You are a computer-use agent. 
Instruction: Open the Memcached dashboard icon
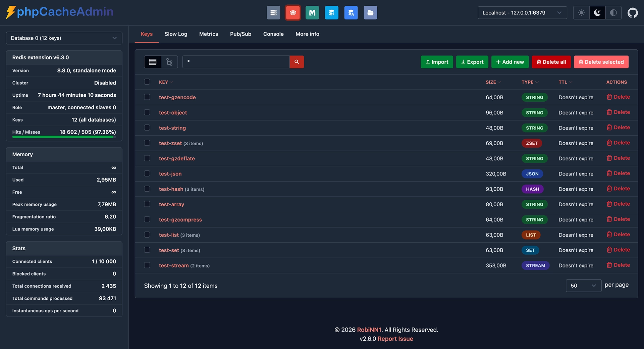(x=312, y=13)
